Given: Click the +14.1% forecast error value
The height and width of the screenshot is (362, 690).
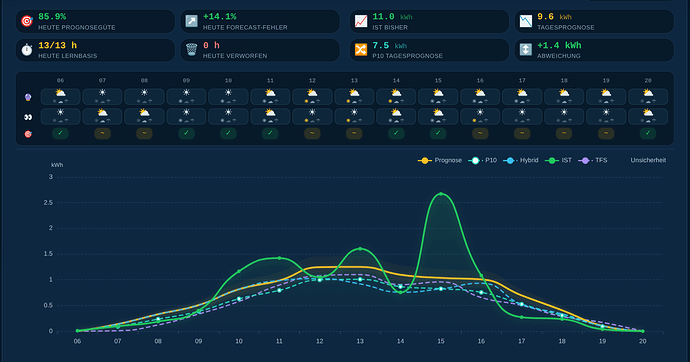Looking at the screenshot, I should (220, 17).
